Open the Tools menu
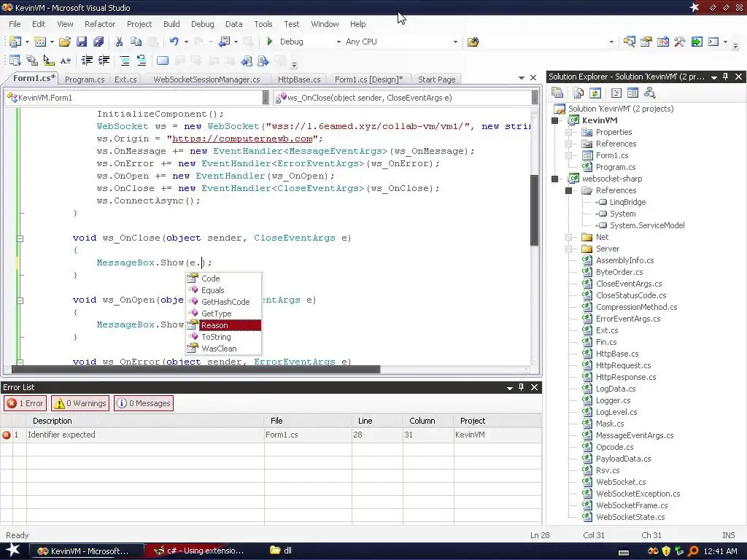747x560 pixels. coord(263,24)
